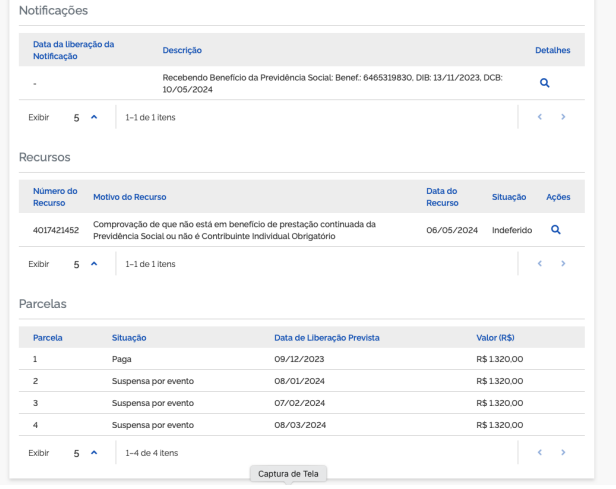Select R$ 1.320,00 value for 09/12/2023
The image size is (616, 489).
click(500, 359)
